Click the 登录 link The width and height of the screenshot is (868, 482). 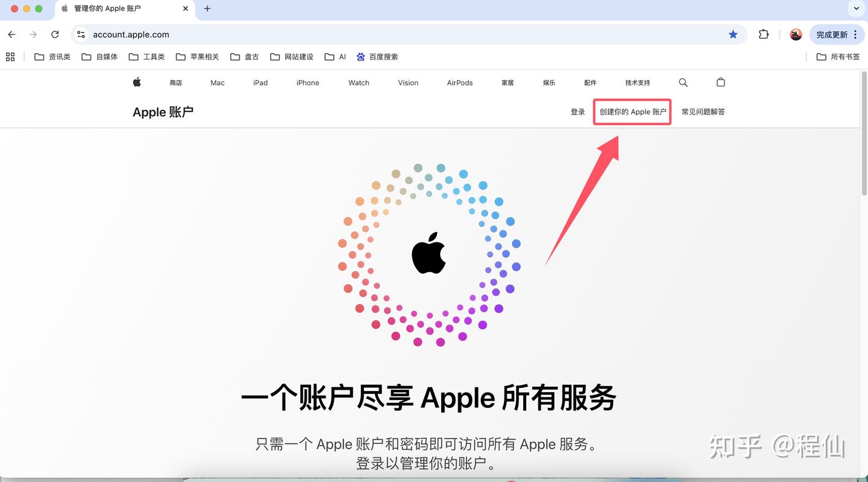577,112
